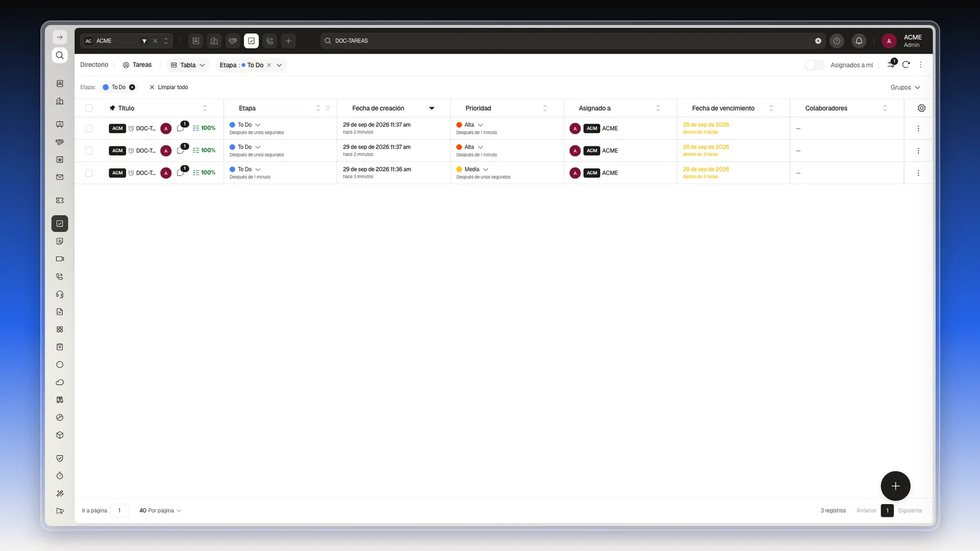Open the sidebar stopwatch timer icon
The image size is (980, 551).
click(60, 476)
